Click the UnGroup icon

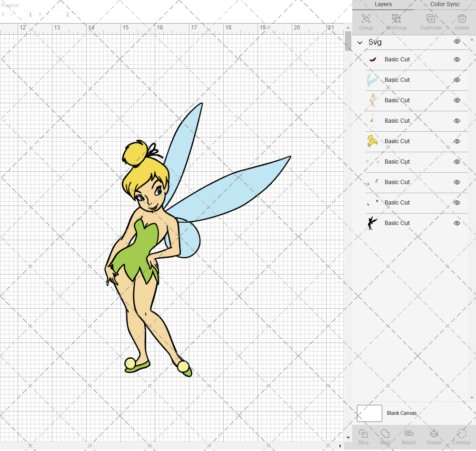(396, 19)
